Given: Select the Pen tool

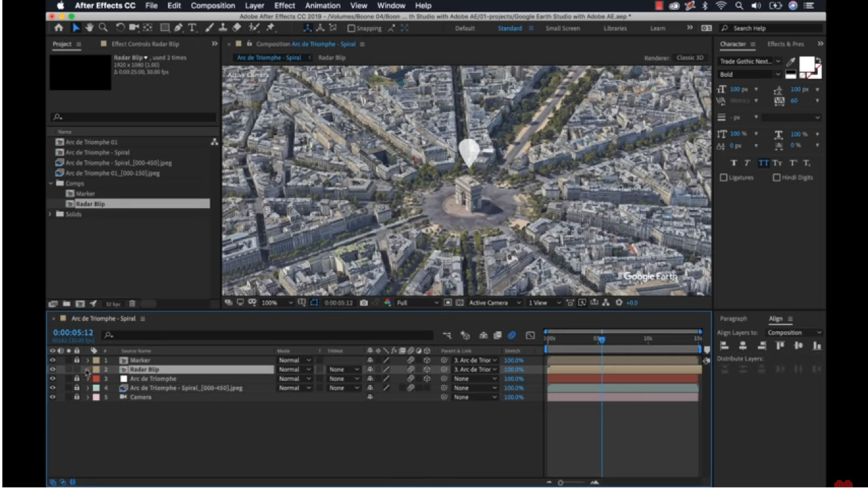Looking at the screenshot, I should 178,28.
